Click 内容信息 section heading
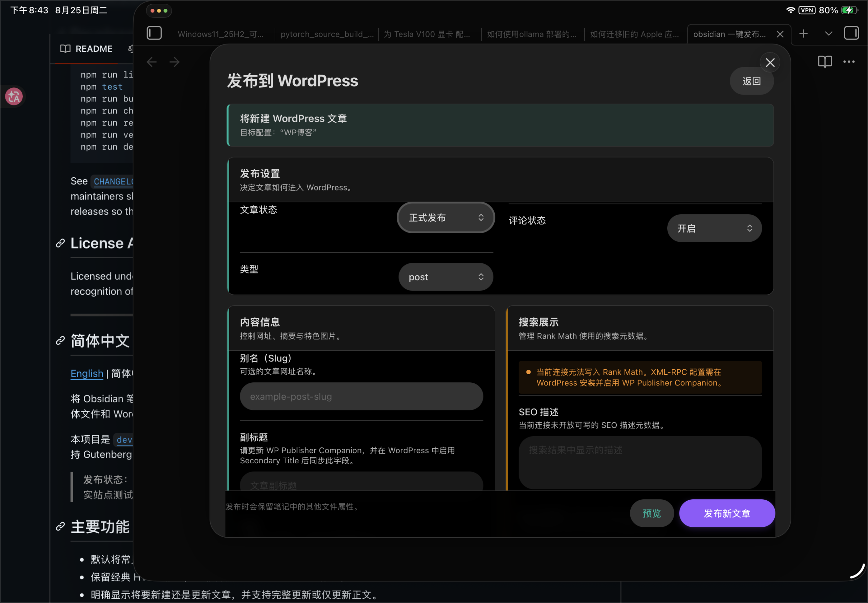The image size is (868, 603). pos(260,322)
